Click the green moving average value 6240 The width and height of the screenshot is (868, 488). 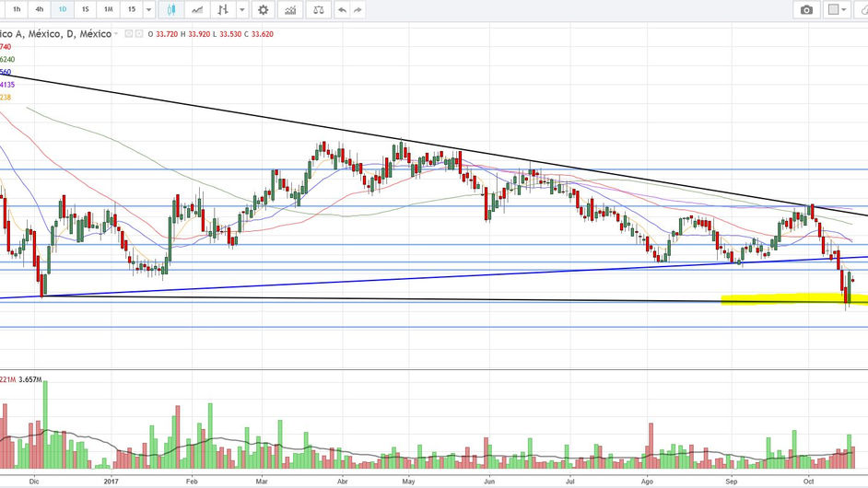coord(7,60)
